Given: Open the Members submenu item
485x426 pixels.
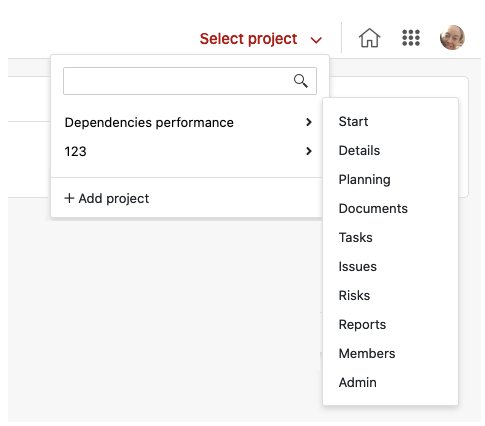Looking at the screenshot, I should [367, 354].
